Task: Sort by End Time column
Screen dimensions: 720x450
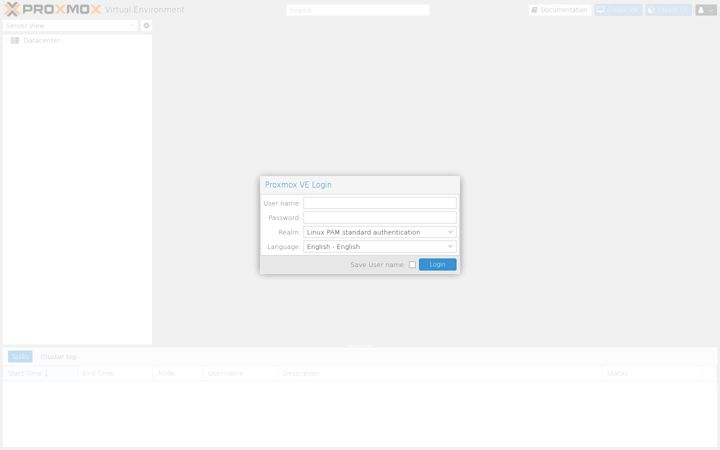Action: (115, 373)
